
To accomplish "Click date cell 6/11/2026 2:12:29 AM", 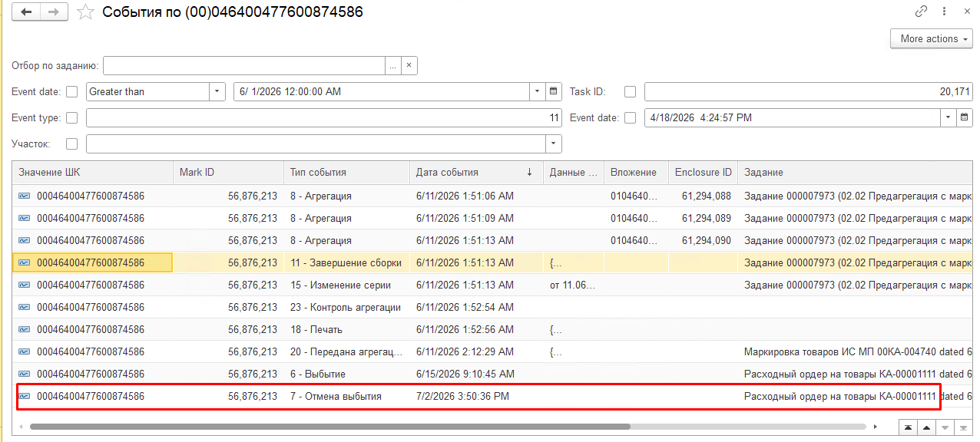I will [x=476, y=351].
